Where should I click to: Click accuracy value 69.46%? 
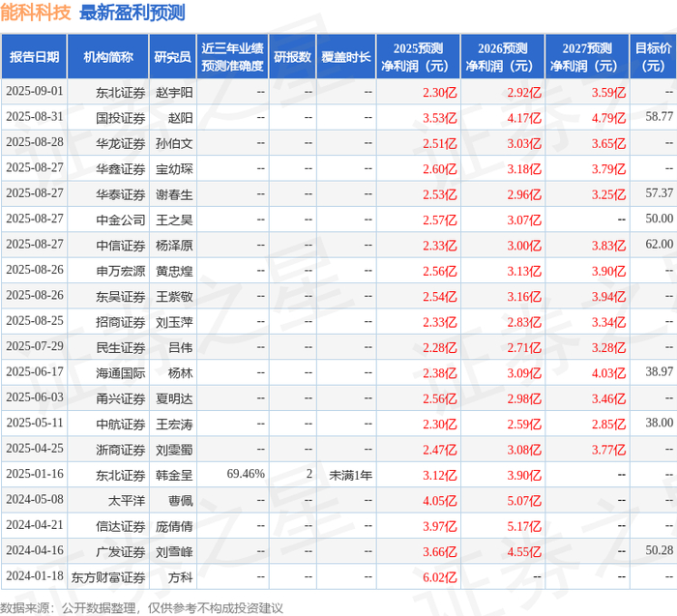point(246,474)
